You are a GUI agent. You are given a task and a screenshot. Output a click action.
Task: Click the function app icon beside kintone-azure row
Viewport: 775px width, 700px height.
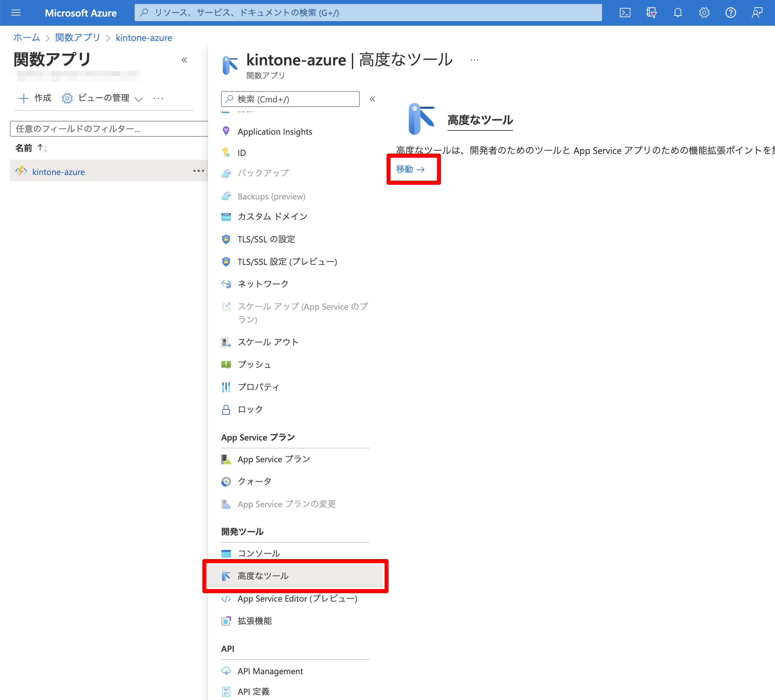click(21, 171)
